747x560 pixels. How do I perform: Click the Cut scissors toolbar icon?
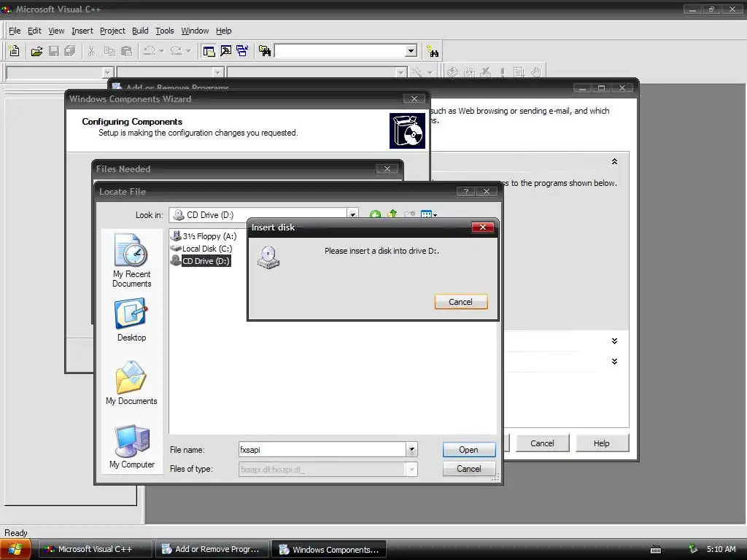(91, 51)
